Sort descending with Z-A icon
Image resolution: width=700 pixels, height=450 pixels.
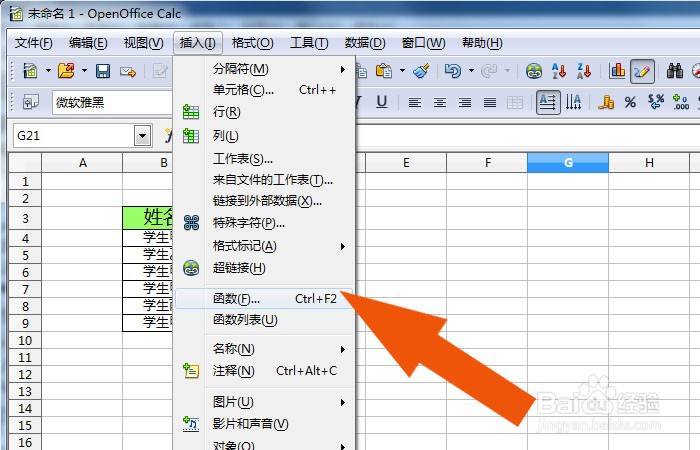coord(584,71)
